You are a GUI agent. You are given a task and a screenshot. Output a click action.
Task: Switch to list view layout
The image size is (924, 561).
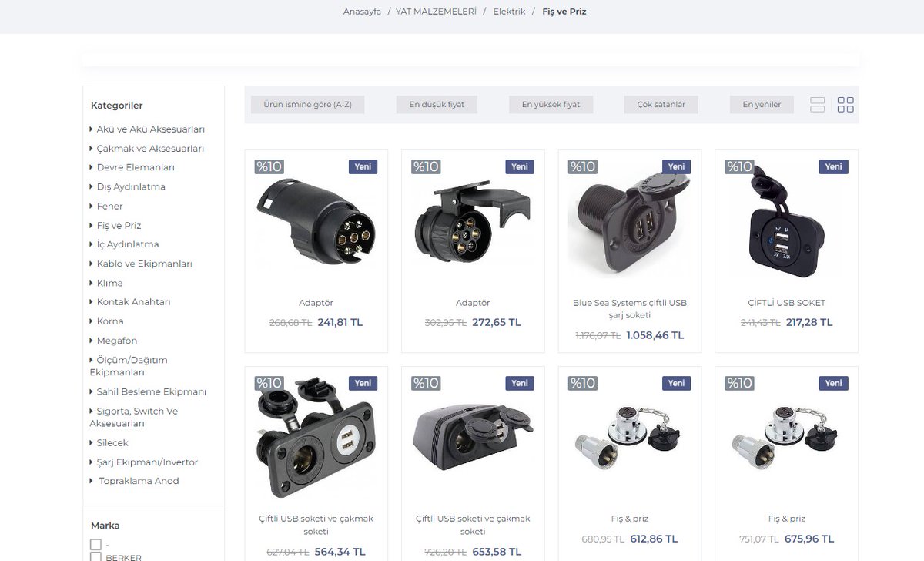(x=818, y=105)
